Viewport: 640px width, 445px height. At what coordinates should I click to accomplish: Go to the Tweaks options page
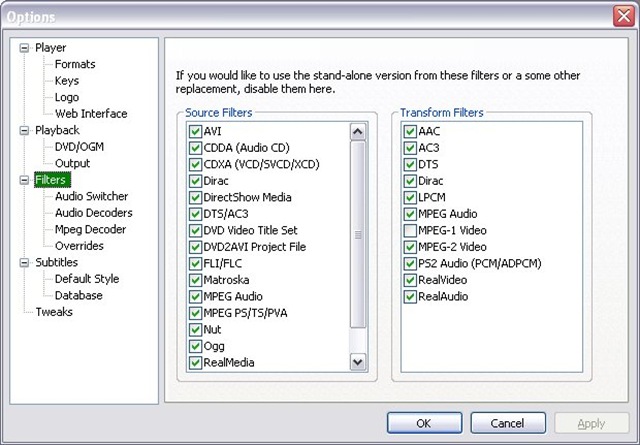point(54,312)
